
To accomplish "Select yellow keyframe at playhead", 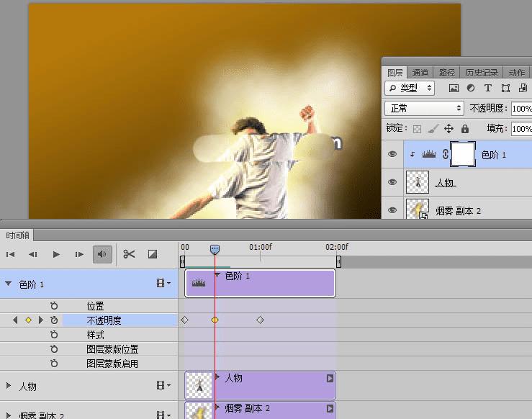I will [x=215, y=320].
